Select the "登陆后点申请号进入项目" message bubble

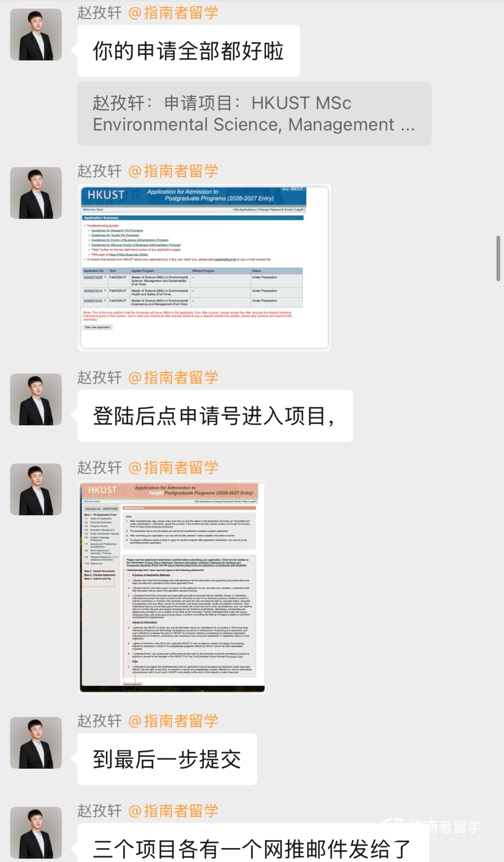tap(215, 416)
